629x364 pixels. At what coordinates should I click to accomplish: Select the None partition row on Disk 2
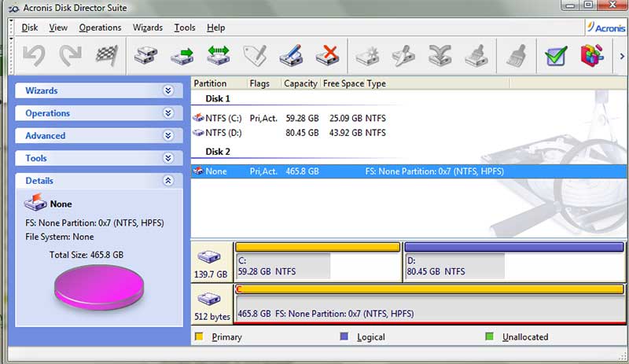409,171
